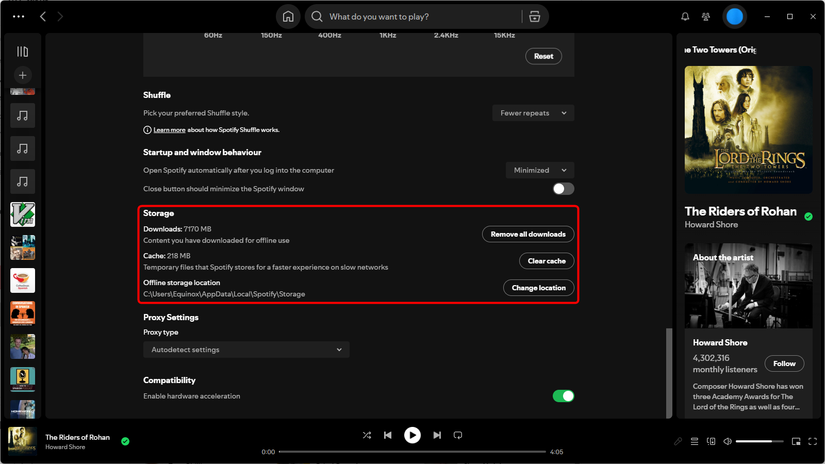
Task: Click the settings page scrollbar
Action: [669, 372]
